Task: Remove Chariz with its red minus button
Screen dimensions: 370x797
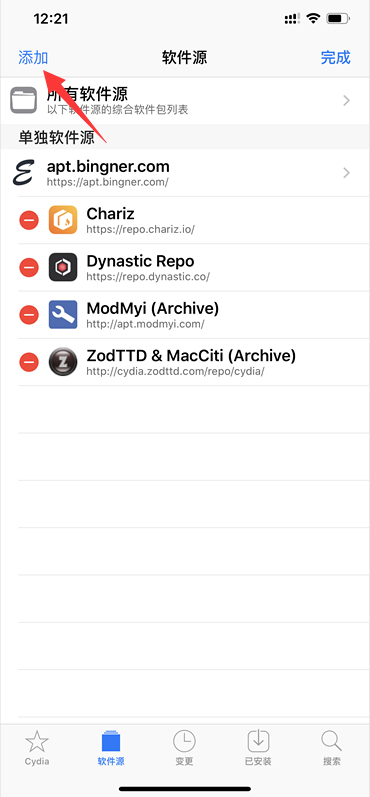Action: point(29,220)
